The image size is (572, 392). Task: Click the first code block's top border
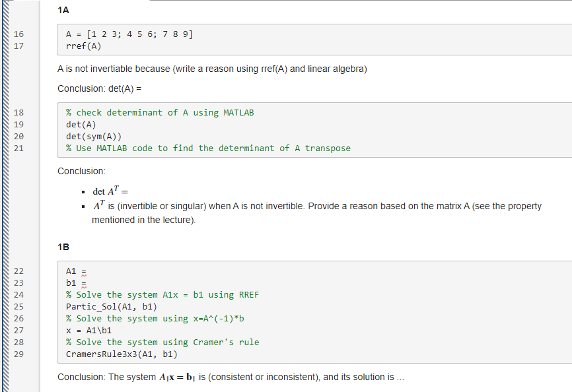[264, 25]
